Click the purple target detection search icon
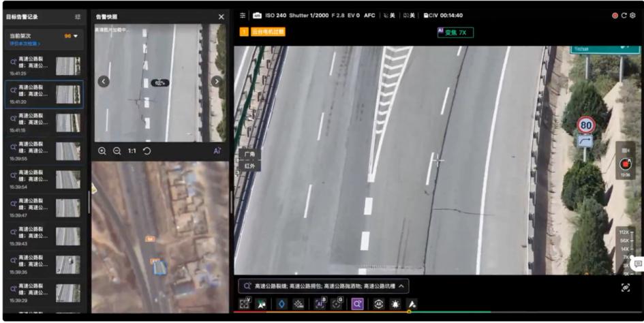 tap(357, 304)
